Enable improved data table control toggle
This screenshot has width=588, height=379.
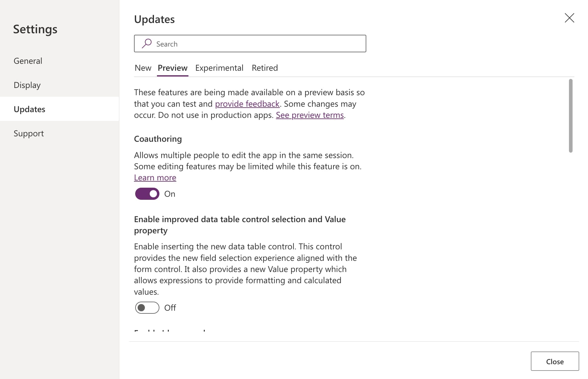[147, 308]
